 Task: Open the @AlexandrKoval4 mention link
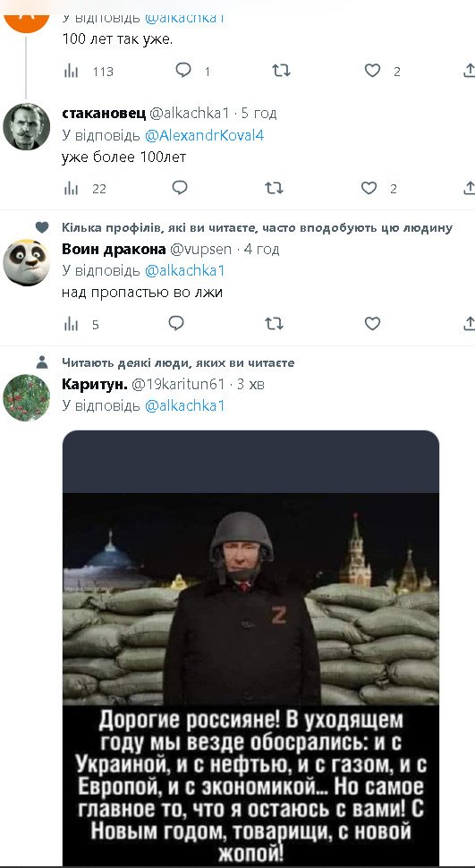coord(204,135)
